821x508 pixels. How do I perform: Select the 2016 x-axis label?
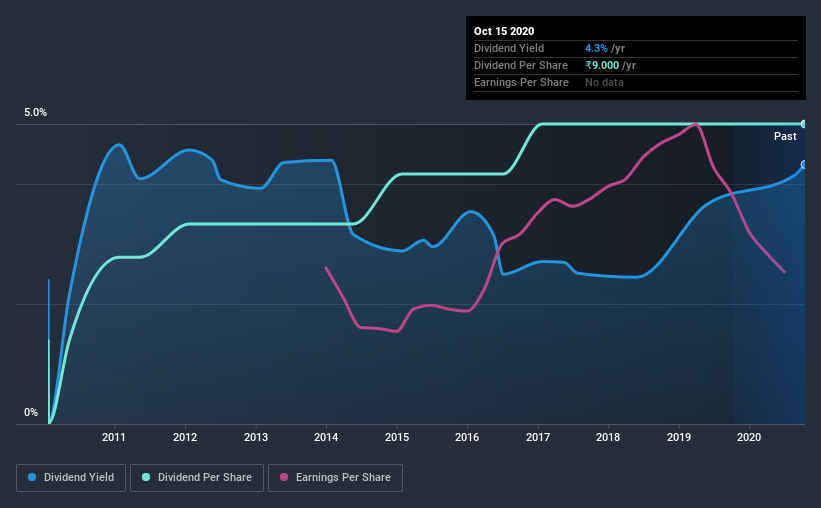click(x=467, y=437)
